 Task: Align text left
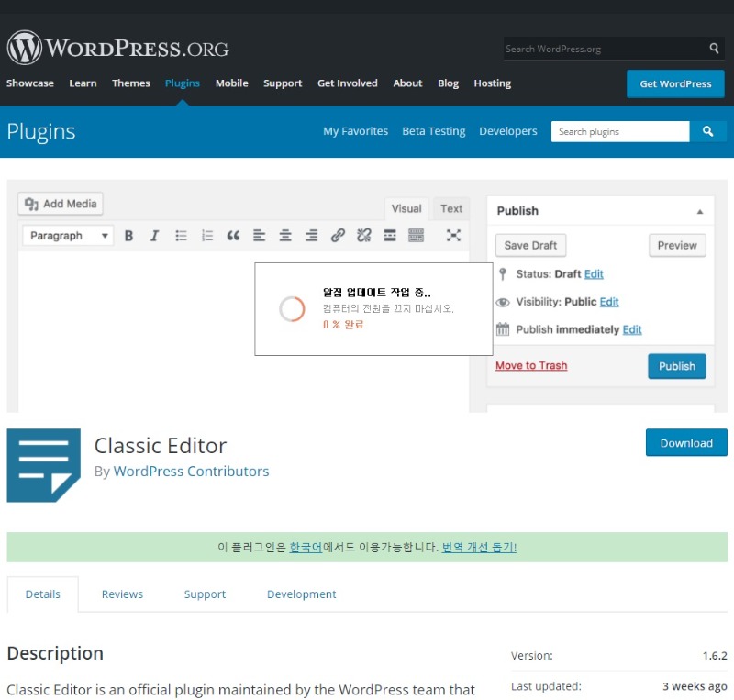[259, 236]
